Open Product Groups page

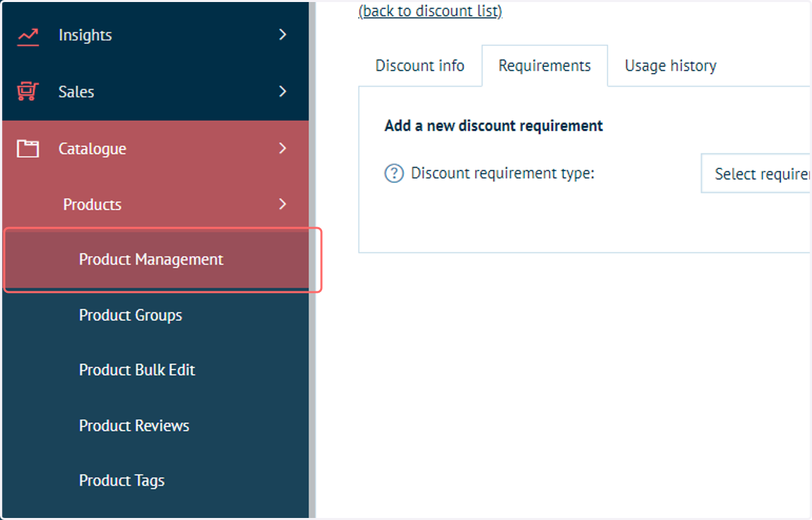pyautogui.click(x=155, y=315)
